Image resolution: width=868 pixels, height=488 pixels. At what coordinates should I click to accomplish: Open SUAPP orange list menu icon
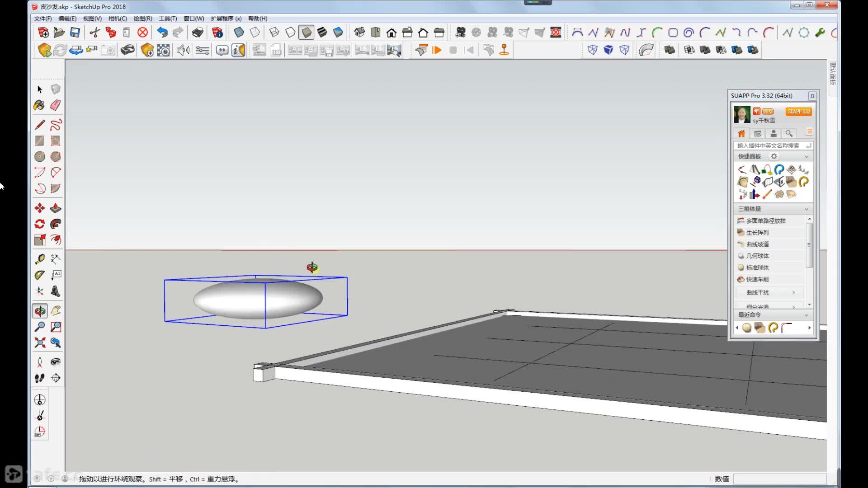(x=809, y=132)
